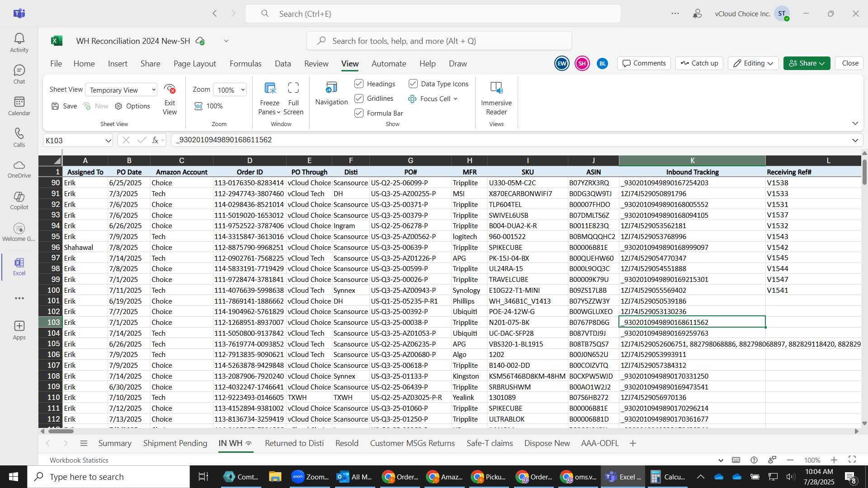Screen dimensions: 868x488
Task: Expand the workbook title dropdown chevron
Action: [226, 41]
